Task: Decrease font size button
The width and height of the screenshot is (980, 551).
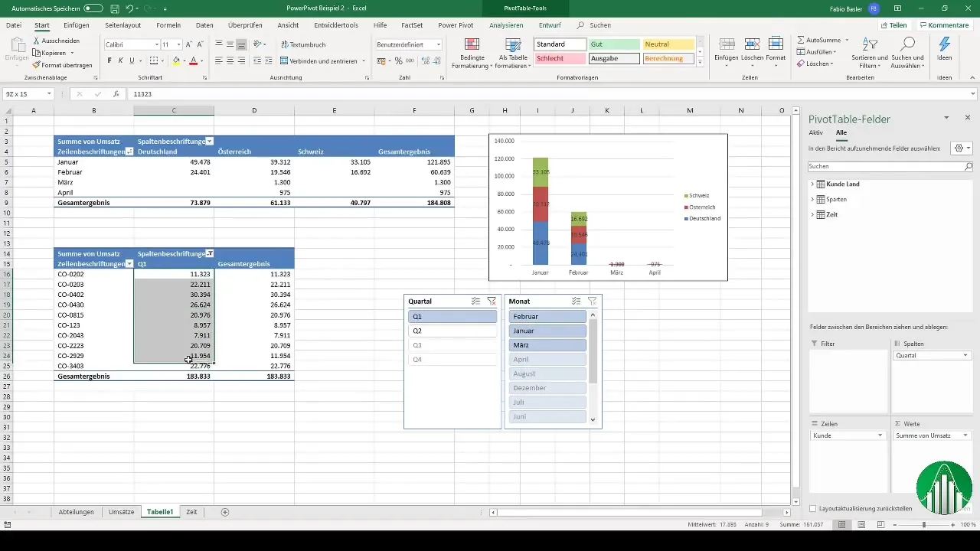Action: tap(201, 44)
